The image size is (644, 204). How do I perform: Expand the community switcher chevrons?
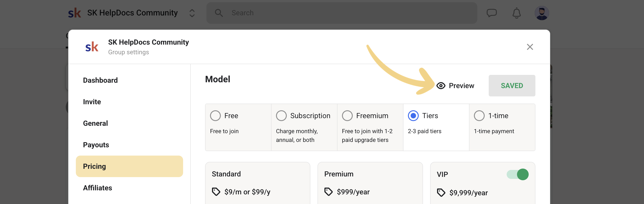(192, 13)
